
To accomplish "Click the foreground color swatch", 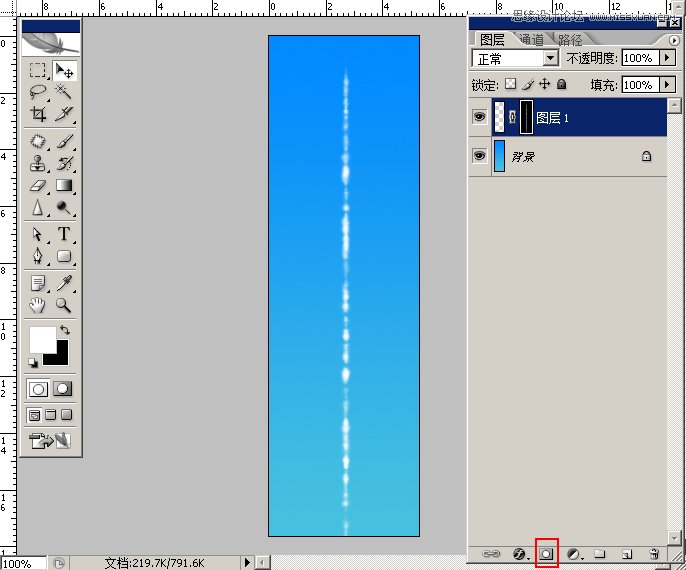I will tap(42, 339).
